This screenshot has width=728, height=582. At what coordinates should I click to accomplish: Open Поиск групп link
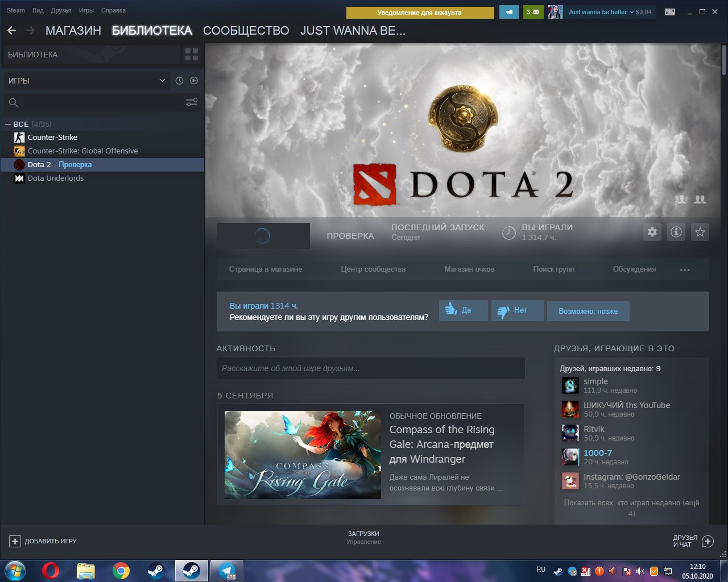tap(553, 269)
